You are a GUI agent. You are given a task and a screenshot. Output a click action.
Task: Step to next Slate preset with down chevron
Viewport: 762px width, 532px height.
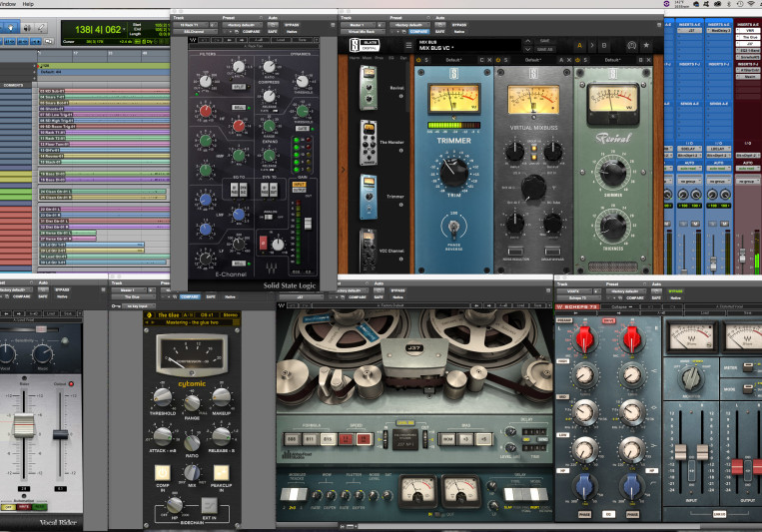[527, 49]
